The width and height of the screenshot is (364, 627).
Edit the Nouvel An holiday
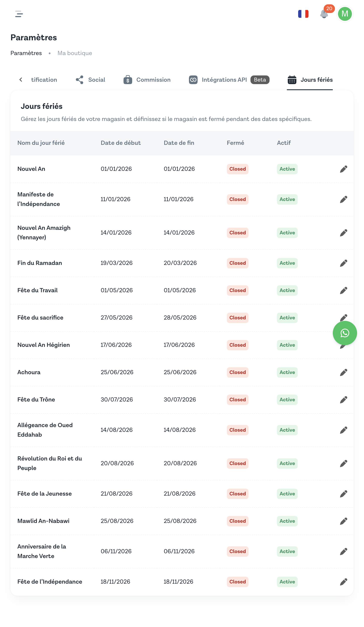click(343, 169)
